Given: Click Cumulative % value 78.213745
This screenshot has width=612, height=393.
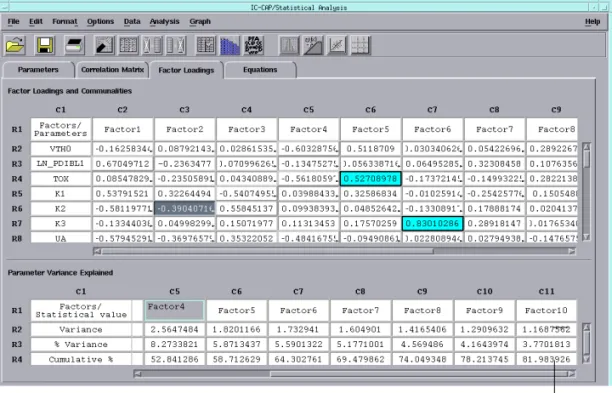Looking at the screenshot, I should [x=484, y=359].
